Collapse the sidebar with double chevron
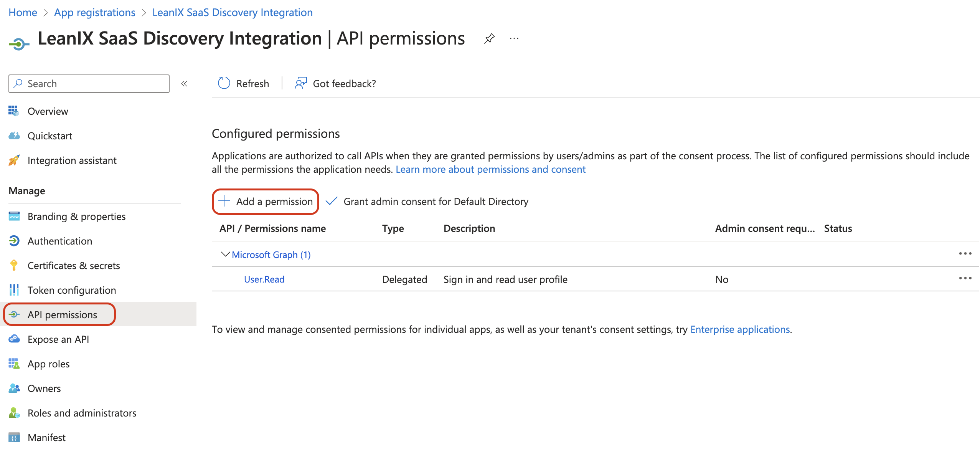 pyautogui.click(x=184, y=83)
